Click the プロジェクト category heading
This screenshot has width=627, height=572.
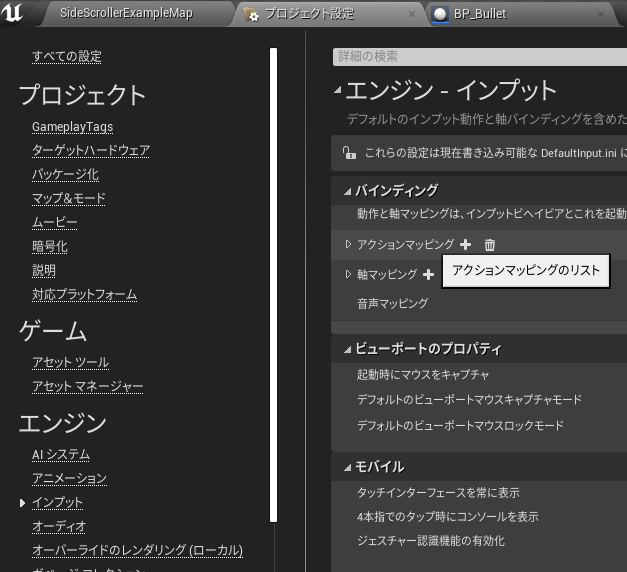[x=82, y=95]
